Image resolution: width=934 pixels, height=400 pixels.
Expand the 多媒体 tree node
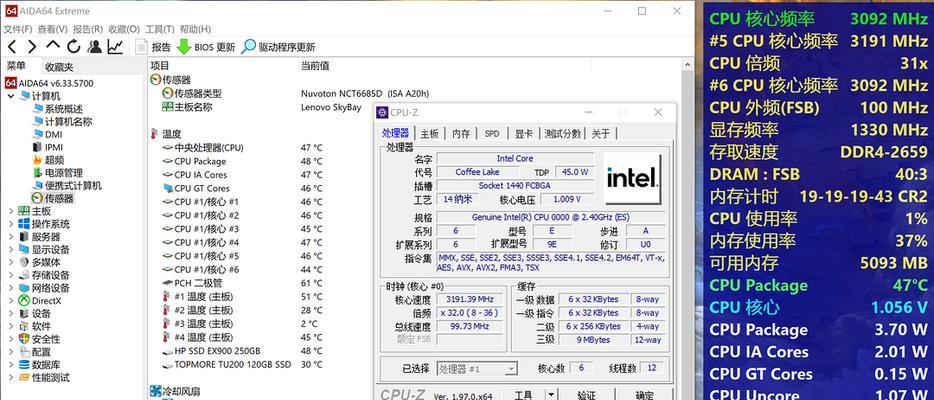coord(11,262)
